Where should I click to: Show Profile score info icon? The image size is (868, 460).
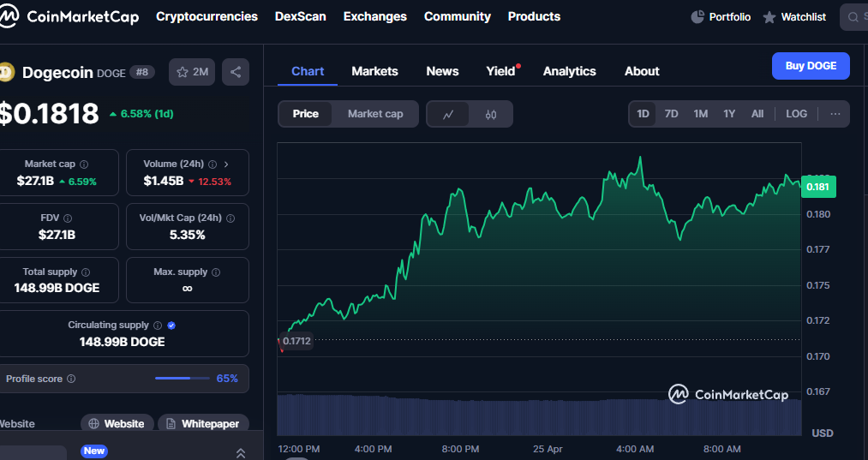coord(71,379)
